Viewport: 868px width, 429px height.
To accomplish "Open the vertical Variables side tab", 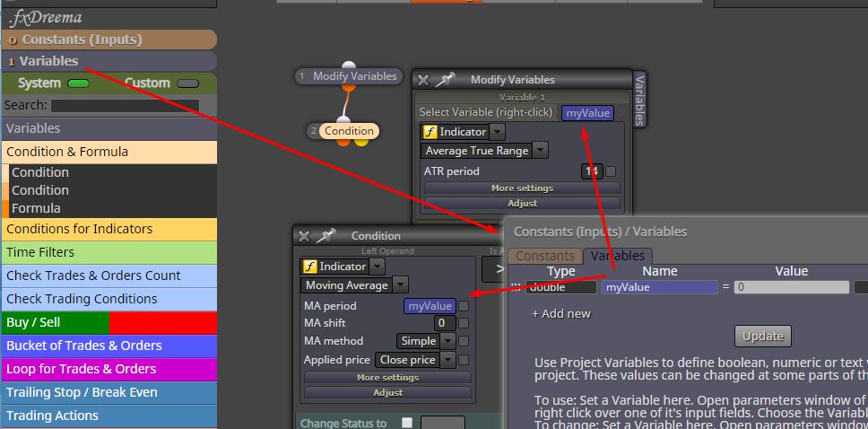I will 639,100.
